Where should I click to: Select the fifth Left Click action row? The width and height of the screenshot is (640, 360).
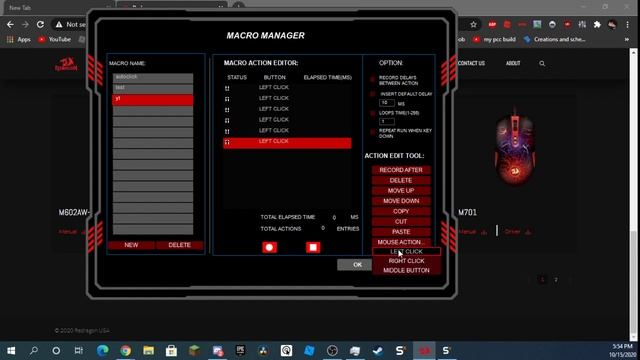tap(287, 130)
